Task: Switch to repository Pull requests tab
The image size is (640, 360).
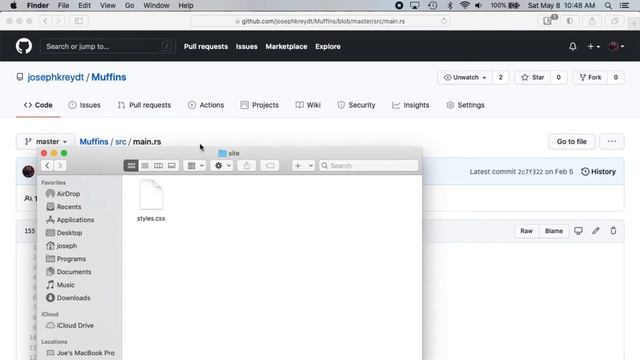Action: click(x=144, y=105)
